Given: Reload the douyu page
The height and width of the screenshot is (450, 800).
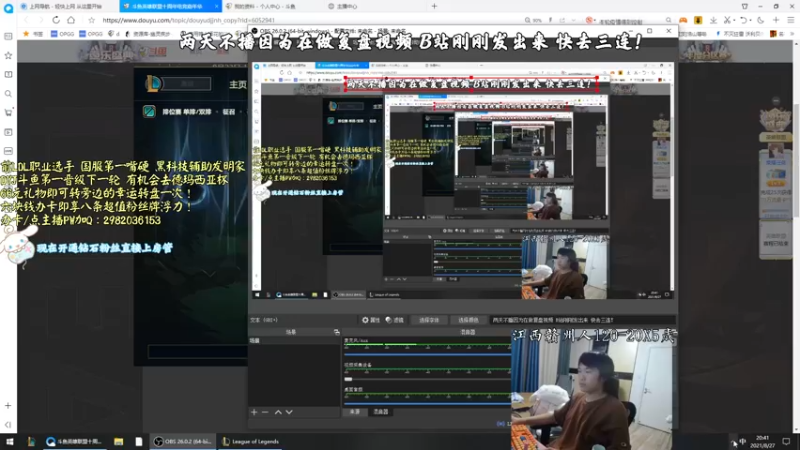Looking at the screenshot, I should pyautogui.click(x=56, y=20).
